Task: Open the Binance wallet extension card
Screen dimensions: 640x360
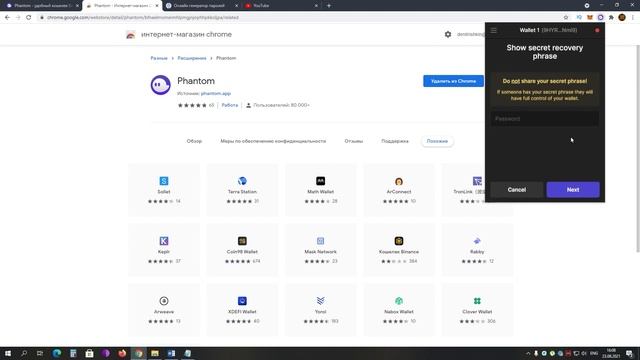Action: pos(399,250)
